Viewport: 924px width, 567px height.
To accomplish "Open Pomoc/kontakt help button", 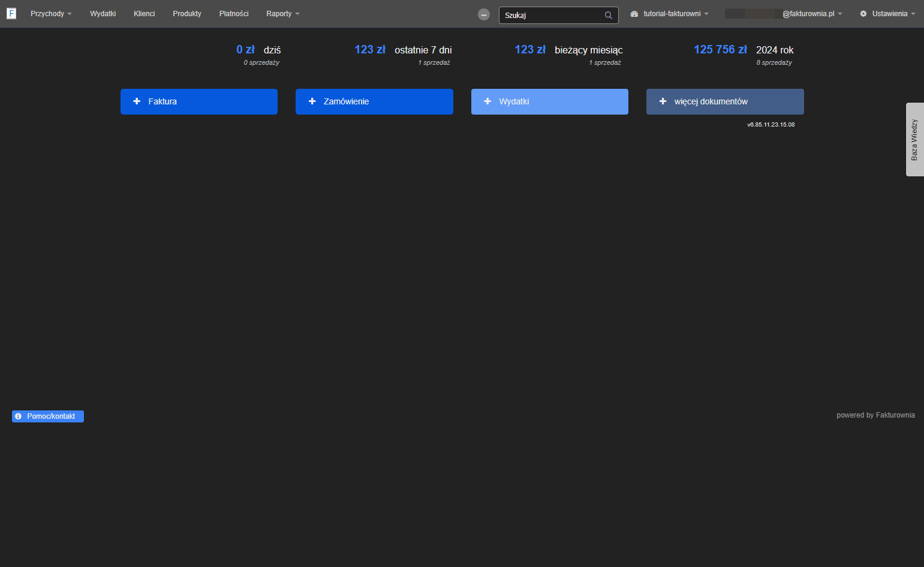I will pos(48,416).
